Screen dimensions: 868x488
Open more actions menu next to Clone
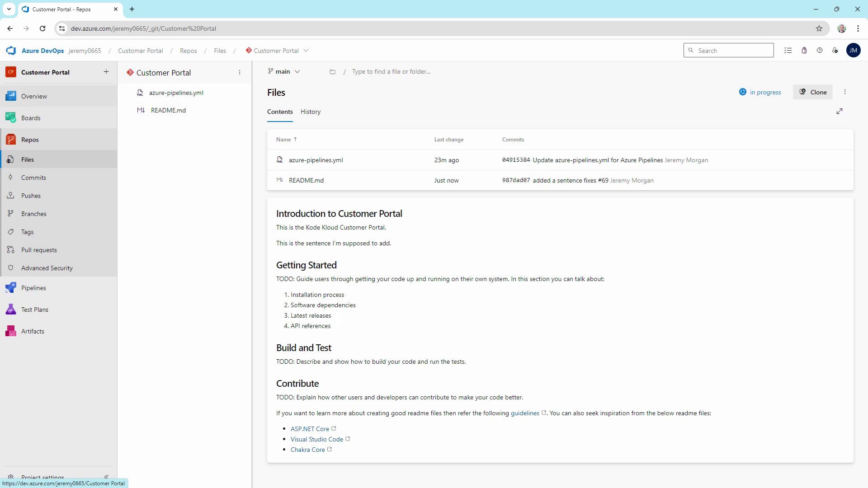(845, 92)
